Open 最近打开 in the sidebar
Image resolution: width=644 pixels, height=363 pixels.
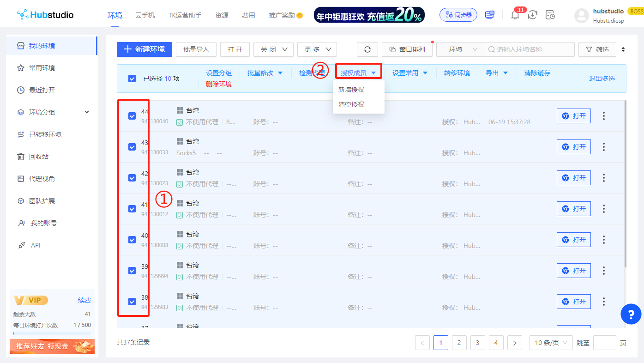tap(51, 90)
